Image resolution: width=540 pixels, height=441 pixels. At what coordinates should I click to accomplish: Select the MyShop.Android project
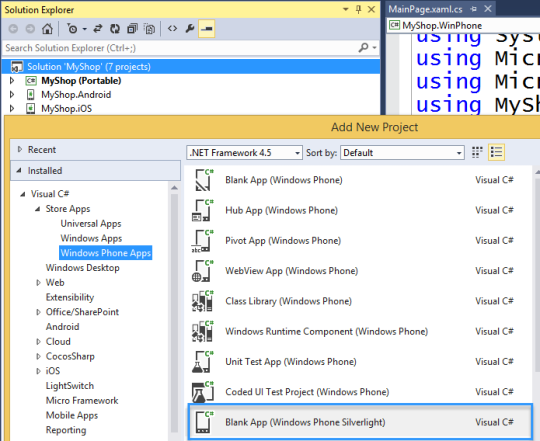point(76,95)
